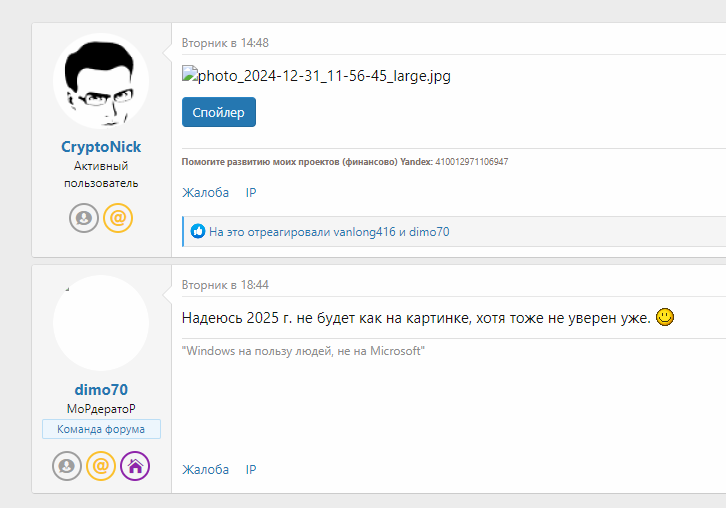Click Жалоба under CryptoNick's post
This screenshot has width=726, height=508.
pos(205,192)
